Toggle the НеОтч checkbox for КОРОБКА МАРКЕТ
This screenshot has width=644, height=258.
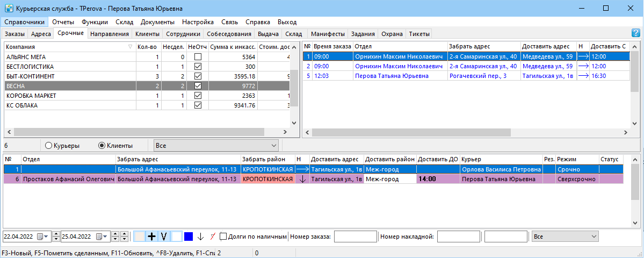[x=198, y=96]
